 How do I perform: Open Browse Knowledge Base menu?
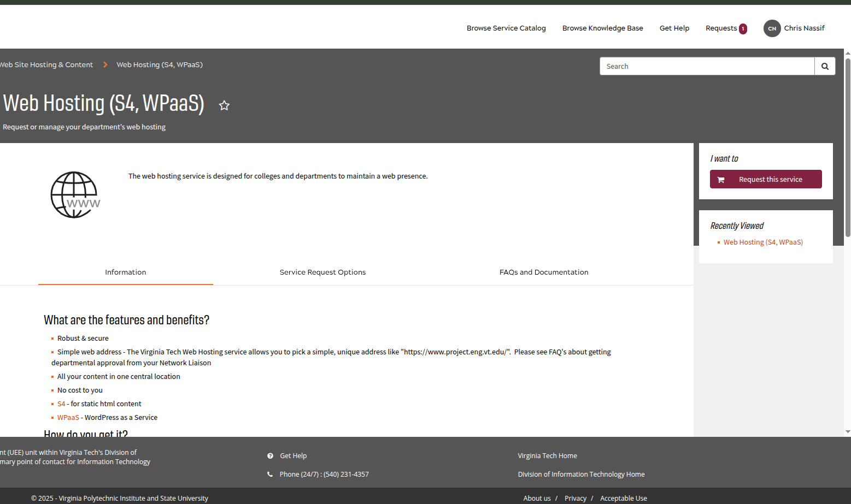(602, 28)
